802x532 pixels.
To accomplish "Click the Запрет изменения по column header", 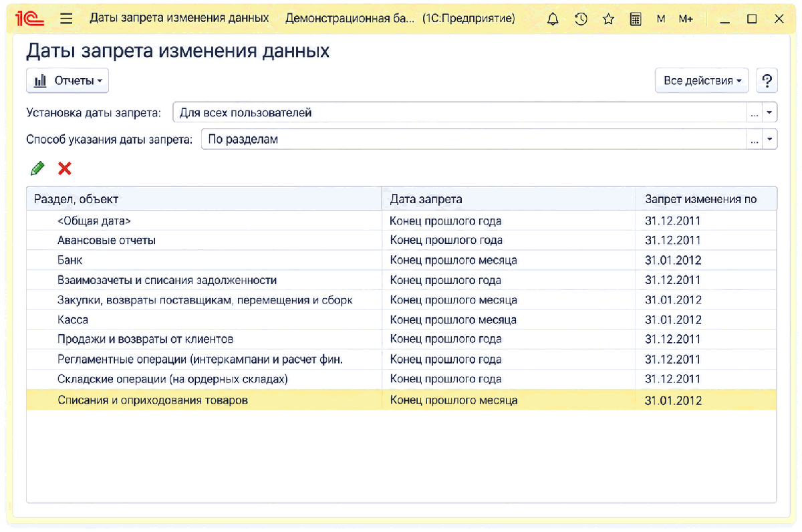I will (x=706, y=199).
